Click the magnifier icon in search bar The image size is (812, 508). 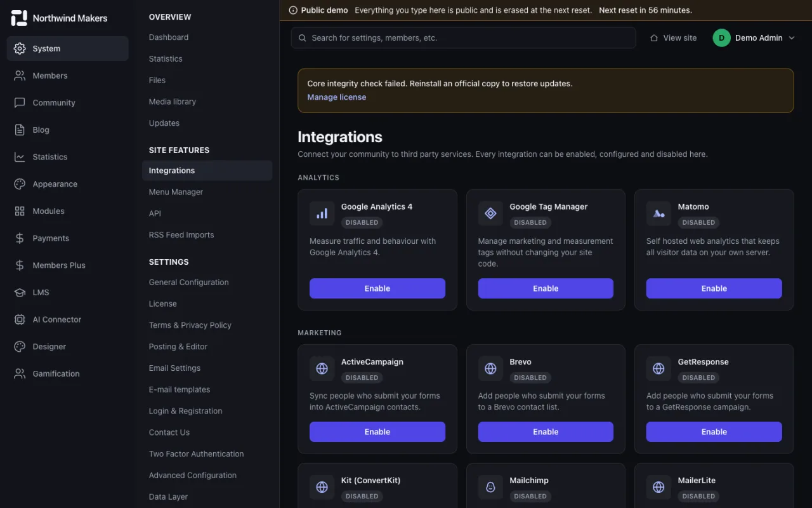point(303,38)
